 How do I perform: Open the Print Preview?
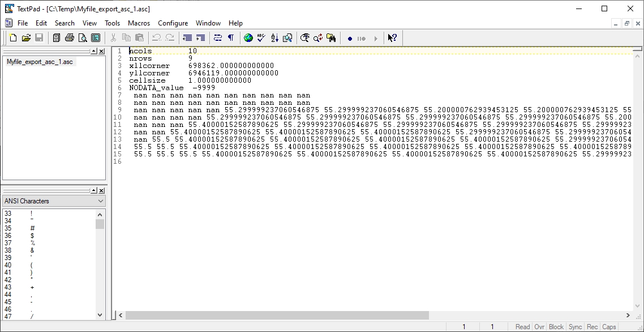pyautogui.click(x=83, y=37)
